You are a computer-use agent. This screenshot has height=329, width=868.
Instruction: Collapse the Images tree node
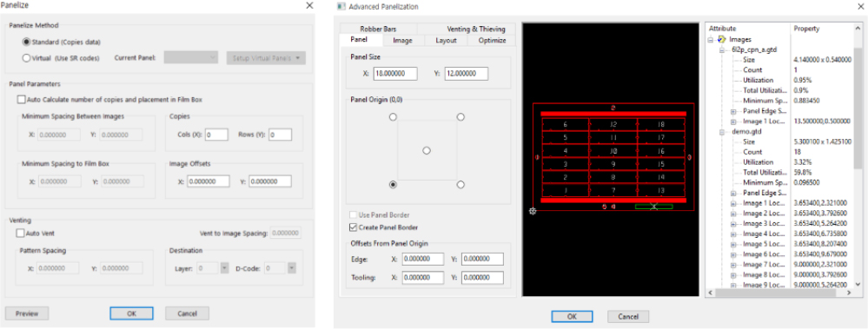click(x=711, y=39)
